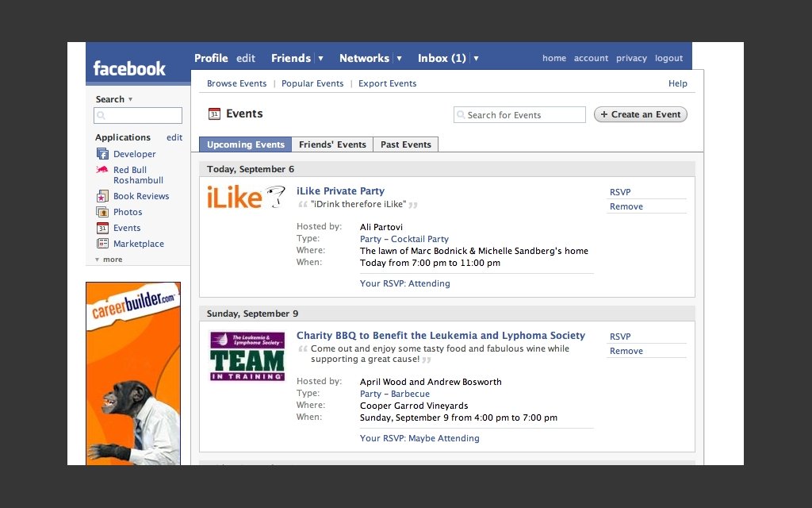Switch to the Past Events tab
Viewport: 812px width, 508px height.
pos(406,144)
